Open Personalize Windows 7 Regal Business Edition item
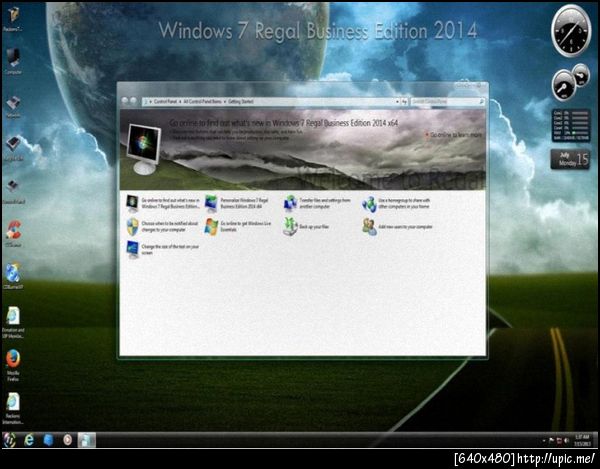The height and width of the screenshot is (469, 600). click(x=238, y=203)
